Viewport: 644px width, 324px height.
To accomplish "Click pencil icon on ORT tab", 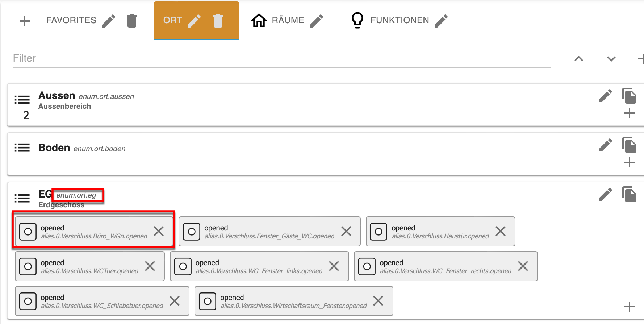I will [194, 21].
